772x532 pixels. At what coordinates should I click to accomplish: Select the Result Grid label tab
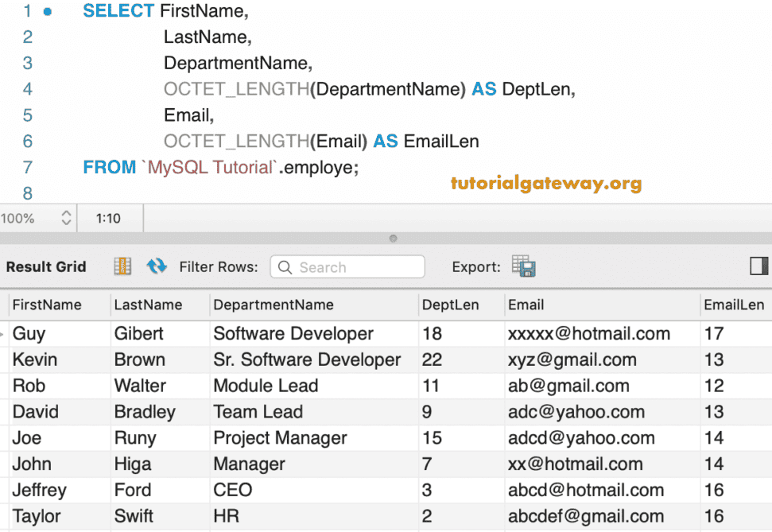tap(46, 267)
